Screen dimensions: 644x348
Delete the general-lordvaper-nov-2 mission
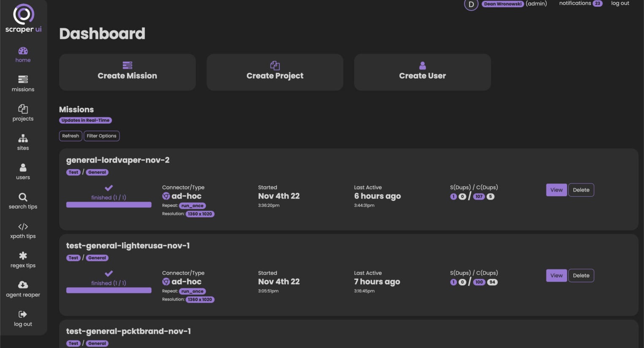tap(581, 190)
